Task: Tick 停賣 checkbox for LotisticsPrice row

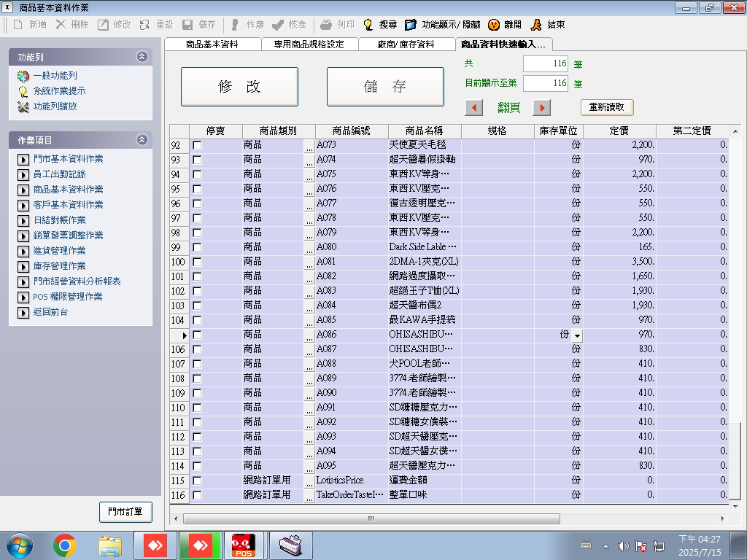Action: (197, 481)
